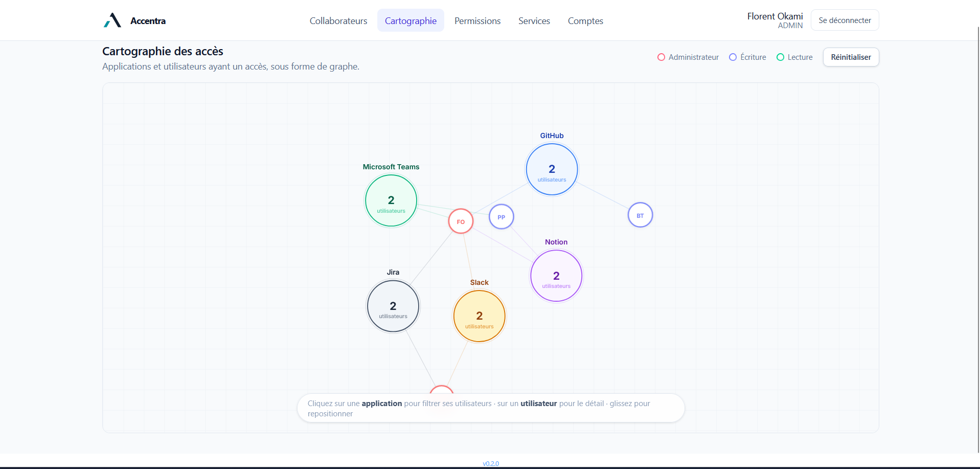This screenshot has width=980, height=469.
Task: Switch to the Cartographie tab
Action: 411,20
